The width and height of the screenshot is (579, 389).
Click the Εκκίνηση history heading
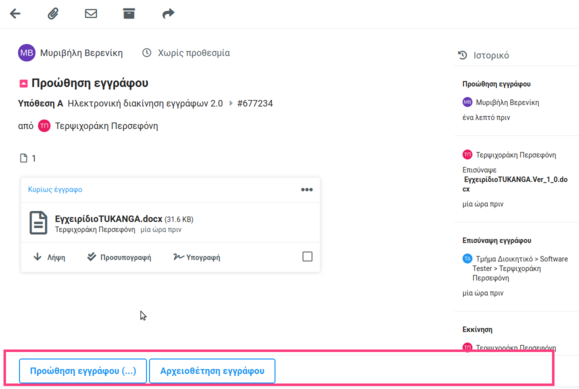click(x=477, y=330)
